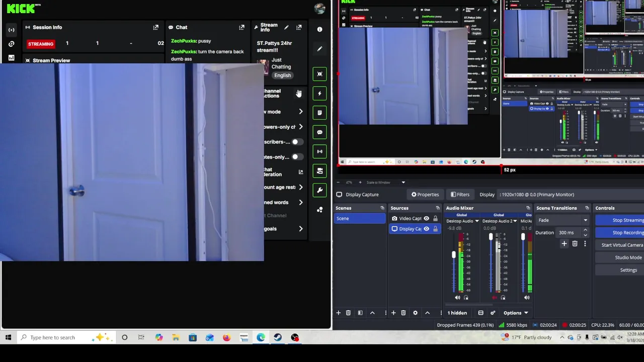Open Properties for Display Capture

[x=425, y=195]
